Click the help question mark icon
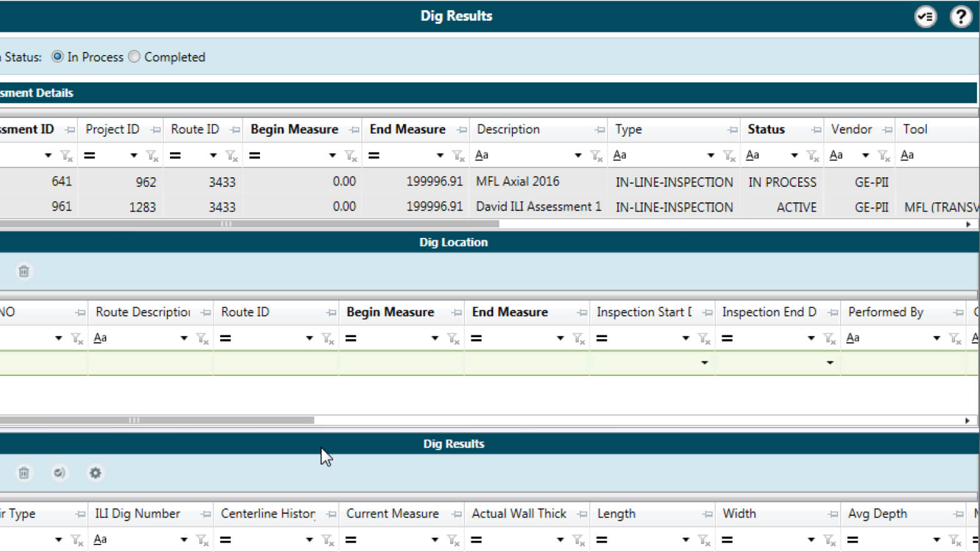Viewport: 980px width, 552px height. click(960, 16)
